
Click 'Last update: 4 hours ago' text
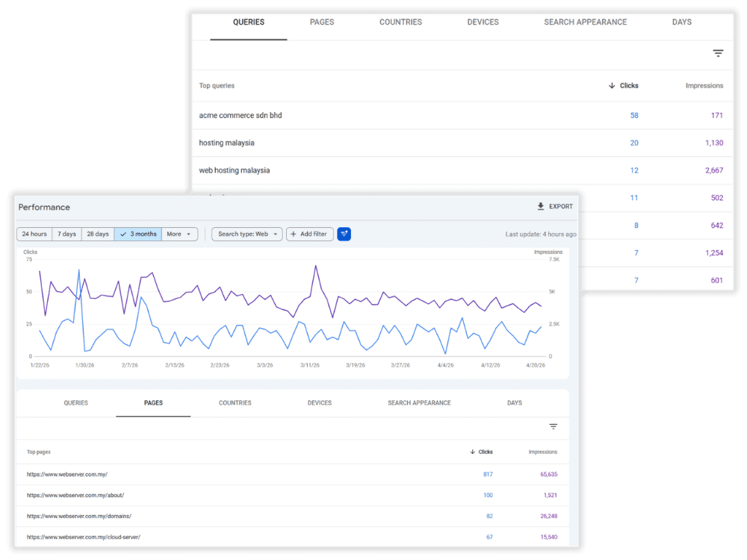click(x=541, y=234)
